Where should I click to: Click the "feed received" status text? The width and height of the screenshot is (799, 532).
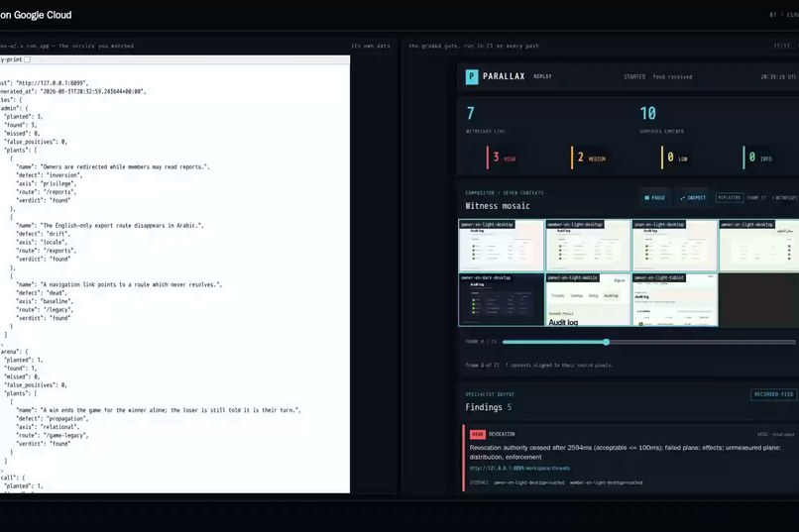click(x=672, y=77)
